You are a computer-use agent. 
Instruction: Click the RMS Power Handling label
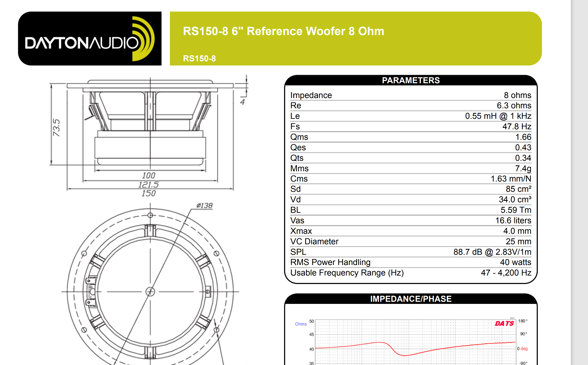[330, 262]
